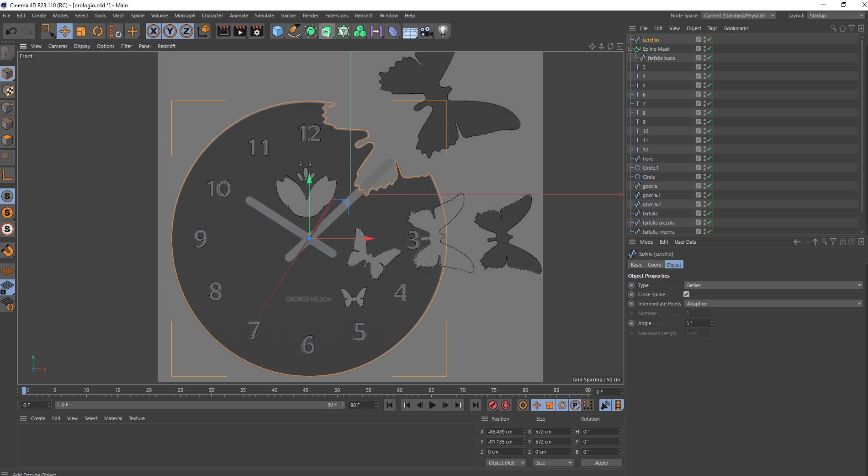Play the animation forward
This screenshot has width=868, height=476.
[x=432, y=405]
